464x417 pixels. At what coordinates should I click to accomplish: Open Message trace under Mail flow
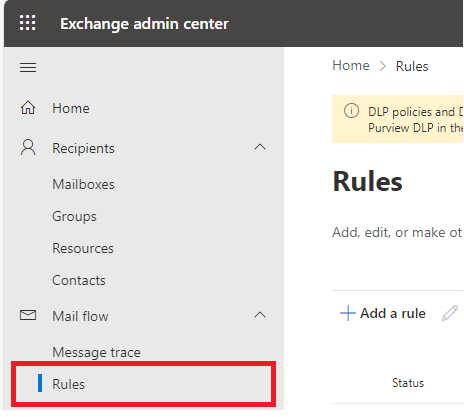pyautogui.click(x=96, y=352)
